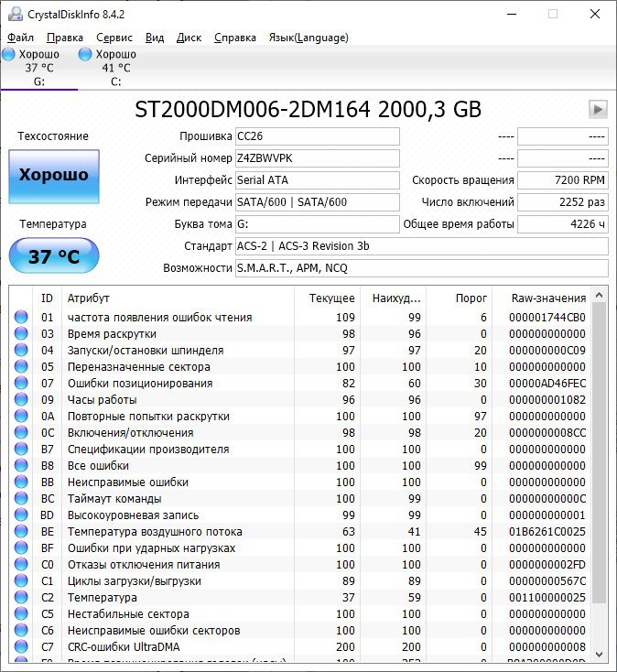Click the Буква тома field showing G:
The image size is (617, 672).
click(x=318, y=224)
